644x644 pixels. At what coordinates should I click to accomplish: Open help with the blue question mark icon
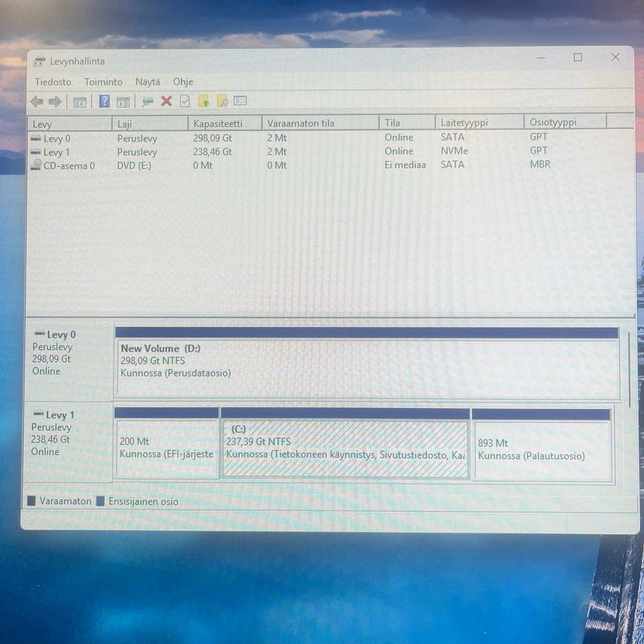click(x=105, y=101)
